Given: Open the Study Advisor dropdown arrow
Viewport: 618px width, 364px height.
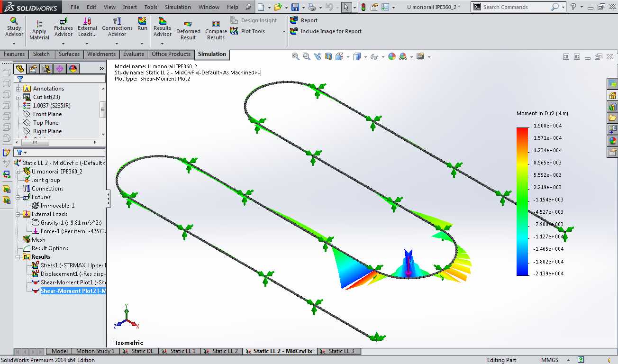Looking at the screenshot, I should 14,43.
